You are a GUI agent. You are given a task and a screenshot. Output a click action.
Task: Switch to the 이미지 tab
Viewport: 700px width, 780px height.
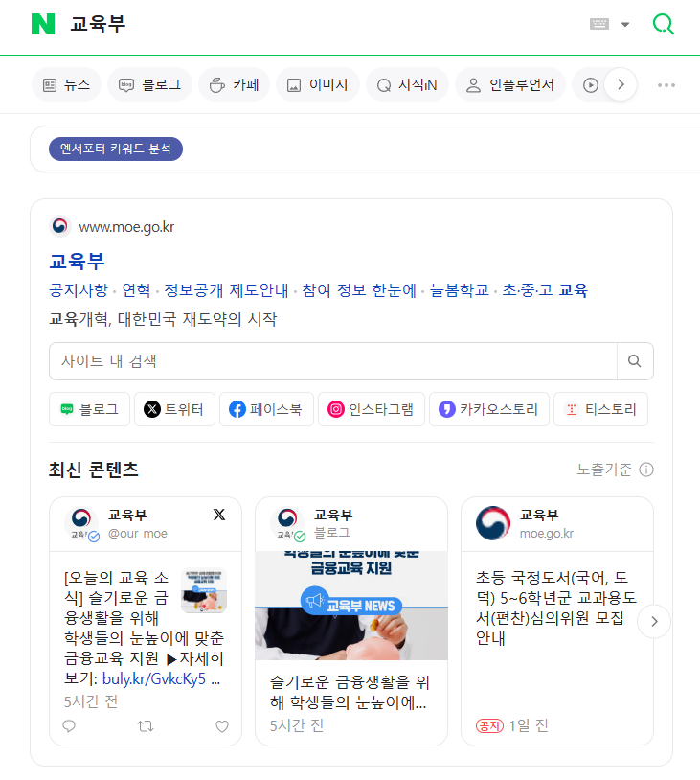point(318,85)
